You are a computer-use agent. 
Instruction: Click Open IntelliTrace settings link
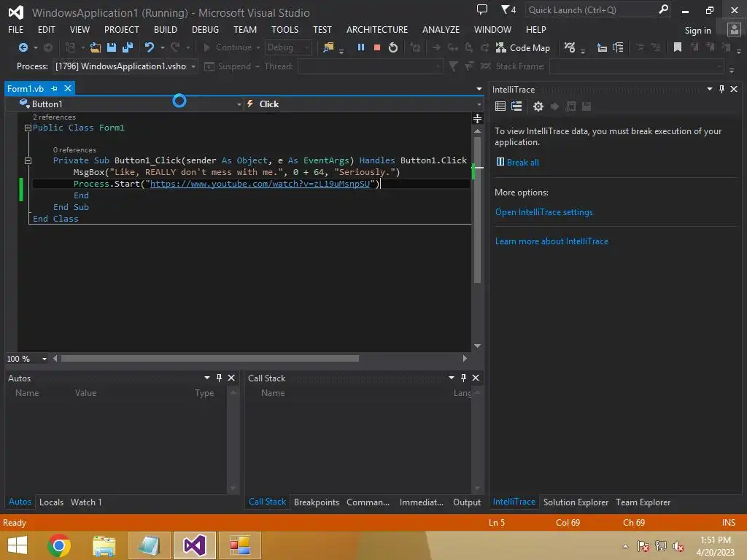coord(544,212)
